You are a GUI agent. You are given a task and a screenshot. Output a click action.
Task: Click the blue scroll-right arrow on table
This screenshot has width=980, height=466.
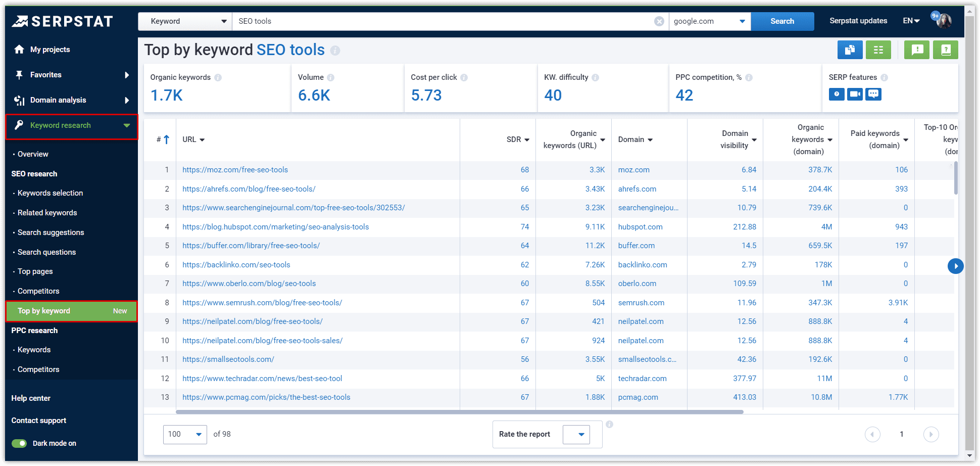click(955, 266)
